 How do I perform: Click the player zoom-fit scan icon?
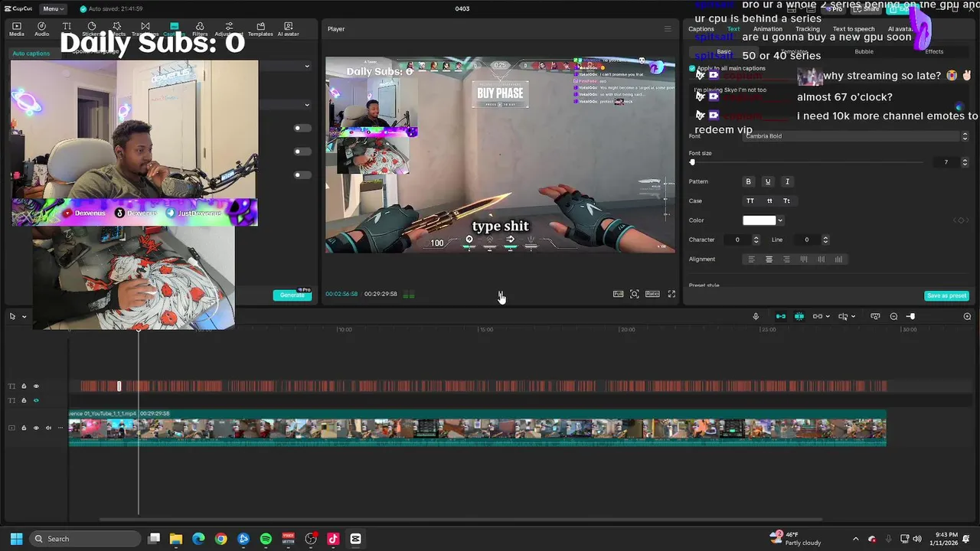pyautogui.click(x=635, y=294)
